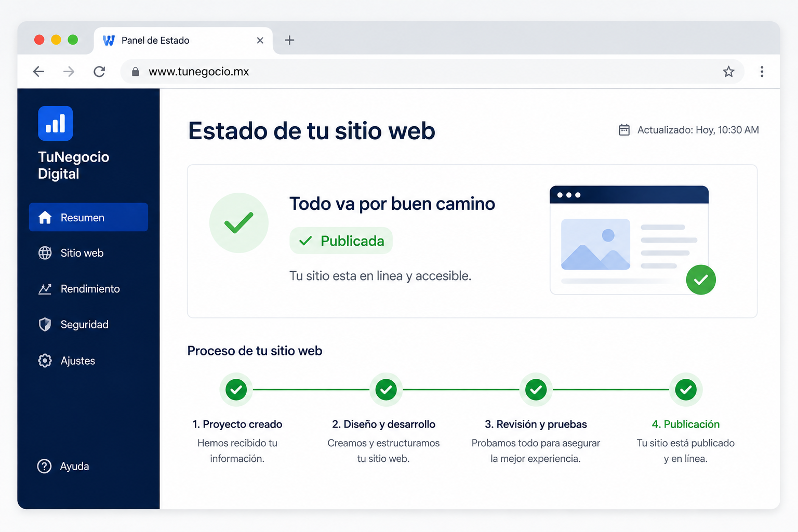Click 'Tu sitio está publicado y en línea.'

(686, 450)
